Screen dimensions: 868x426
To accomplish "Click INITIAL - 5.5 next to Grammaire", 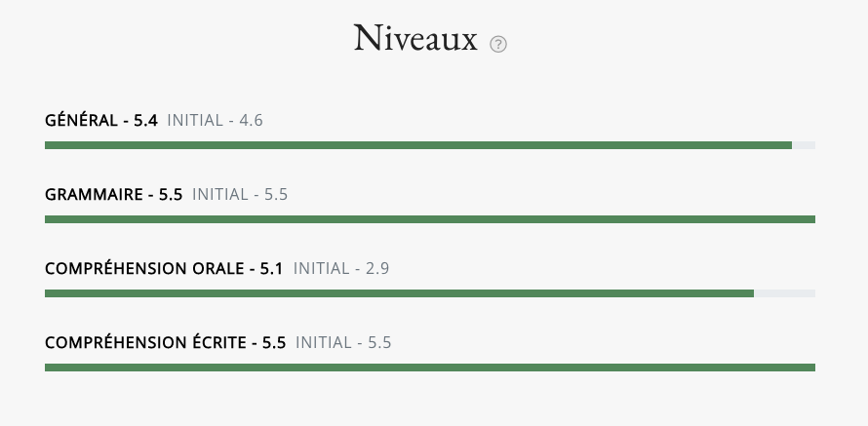I will tap(240, 195).
